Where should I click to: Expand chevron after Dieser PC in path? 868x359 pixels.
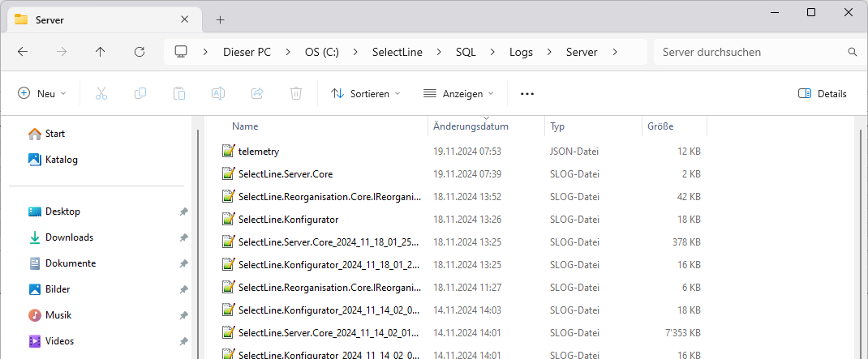(288, 52)
